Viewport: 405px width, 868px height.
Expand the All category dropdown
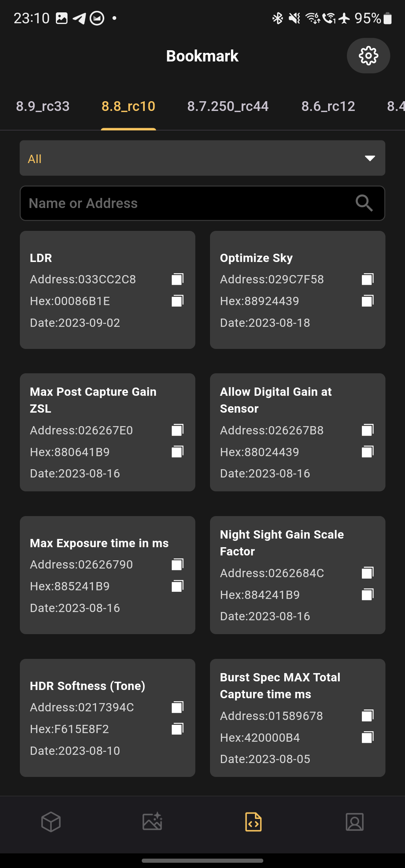coord(202,158)
